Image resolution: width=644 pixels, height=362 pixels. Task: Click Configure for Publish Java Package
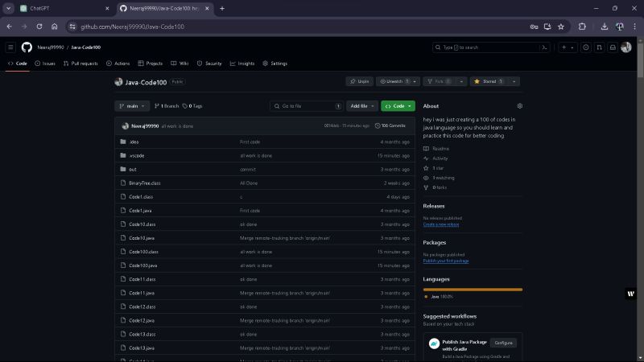[503, 343]
